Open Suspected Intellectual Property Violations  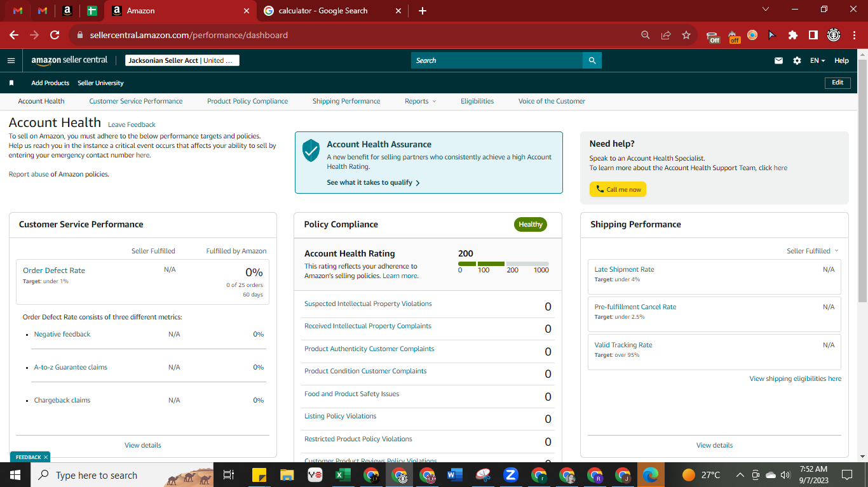[x=368, y=304]
